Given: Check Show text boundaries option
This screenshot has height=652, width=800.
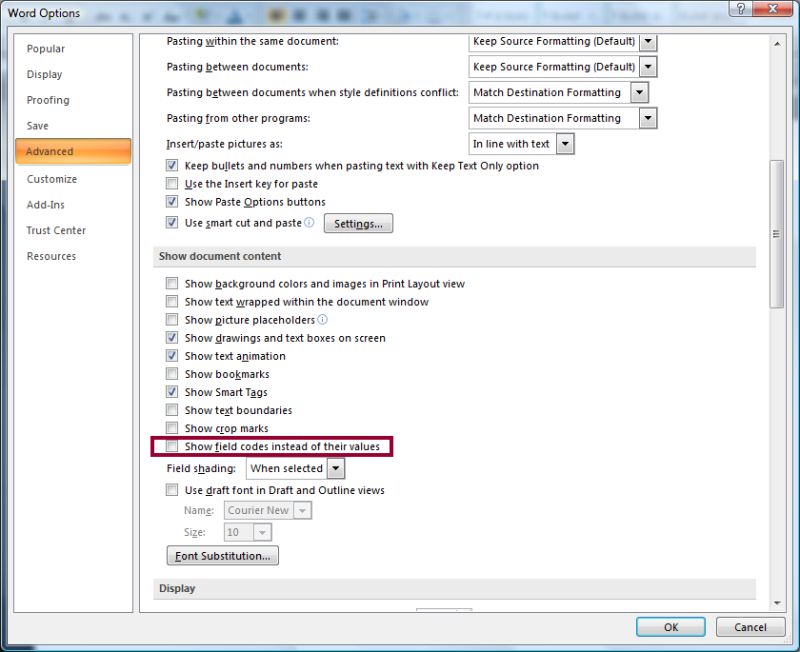Looking at the screenshot, I should 172,410.
